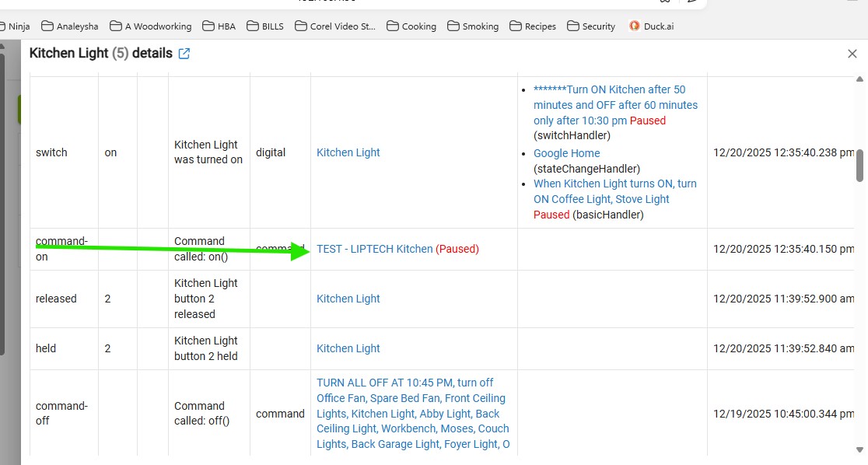This screenshot has width=868, height=465.
Task: Open the Turn ON Kitchen after 50 minutes rule
Action: 614,105
